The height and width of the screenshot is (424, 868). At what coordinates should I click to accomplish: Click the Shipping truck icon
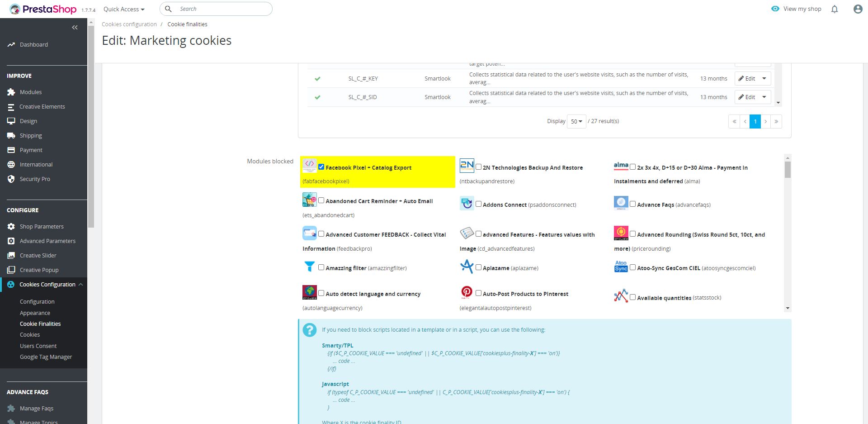11,136
